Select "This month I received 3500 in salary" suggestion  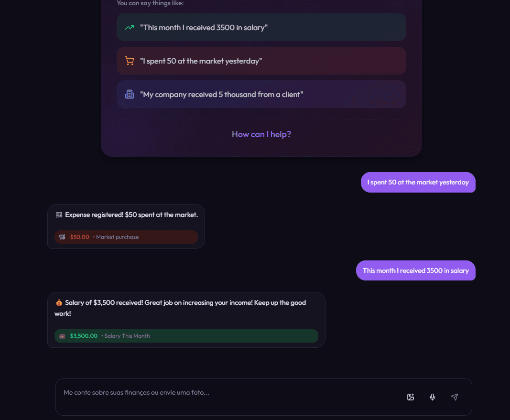[x=261, y=27]
